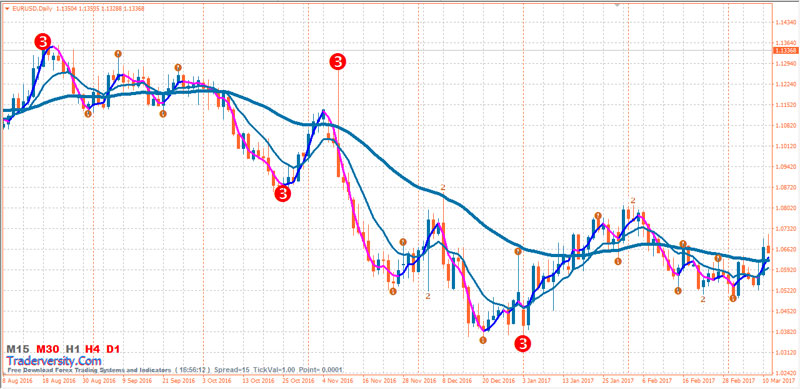Click the 1.12240 price scale label
This screenshot has width=800, height=389.
pos(786,84)
